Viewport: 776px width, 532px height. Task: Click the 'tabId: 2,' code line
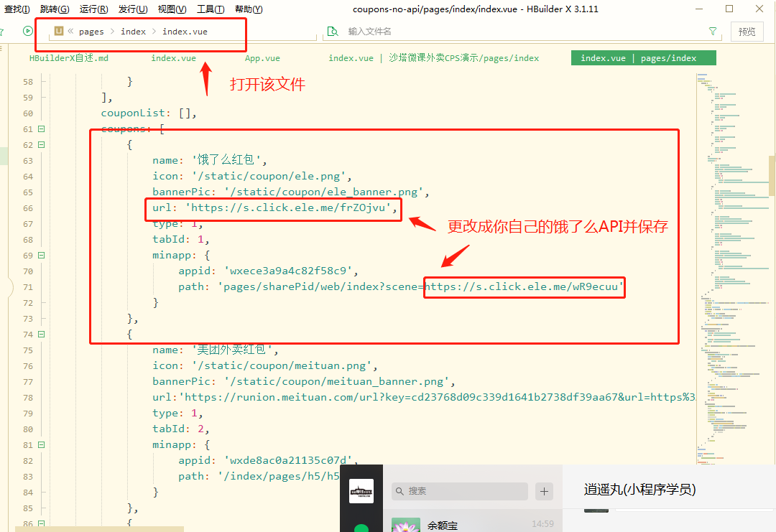[x=181, y=429]
